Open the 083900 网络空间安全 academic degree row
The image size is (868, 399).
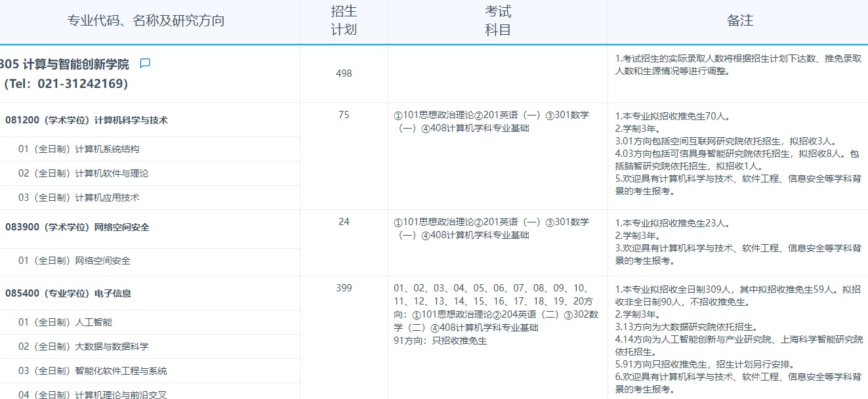pos(77,227)
